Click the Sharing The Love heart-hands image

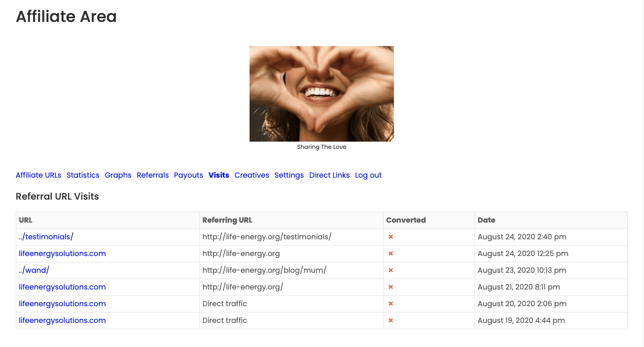coord(322,94)
